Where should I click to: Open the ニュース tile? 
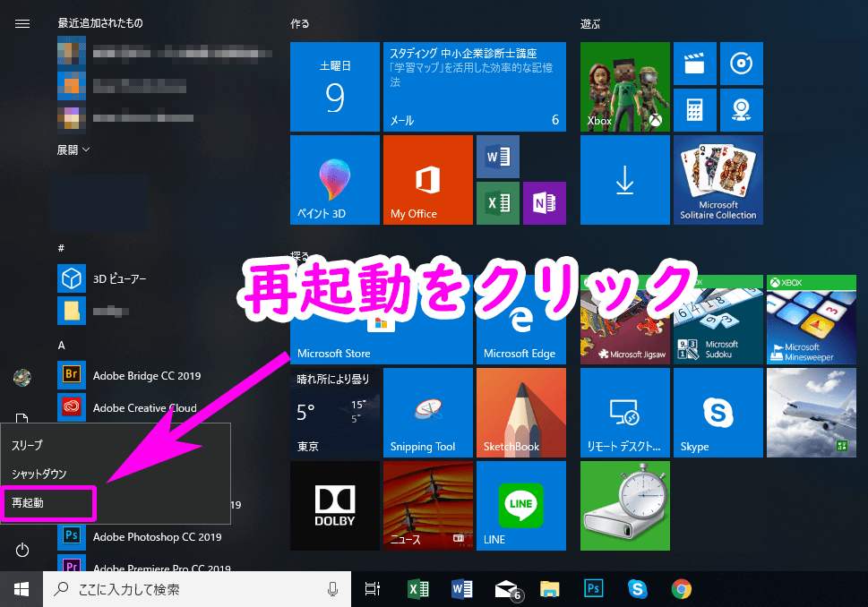point(428,506)
